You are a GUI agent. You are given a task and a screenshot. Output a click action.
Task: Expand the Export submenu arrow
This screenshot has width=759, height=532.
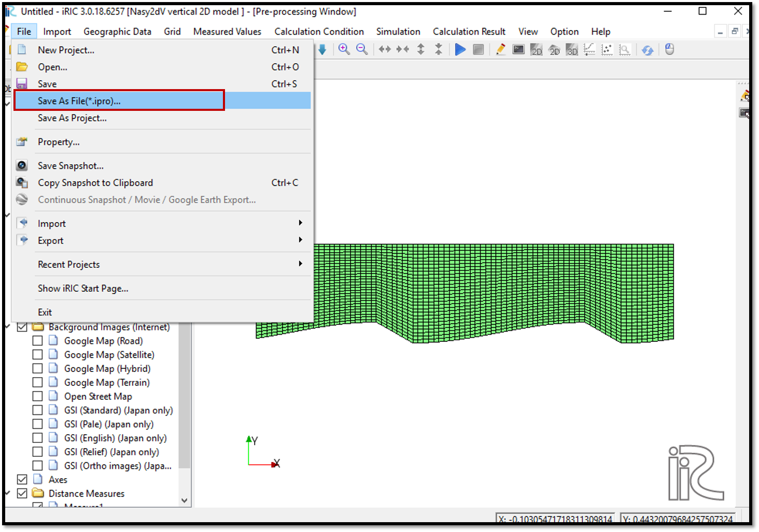tap(300, 240)
